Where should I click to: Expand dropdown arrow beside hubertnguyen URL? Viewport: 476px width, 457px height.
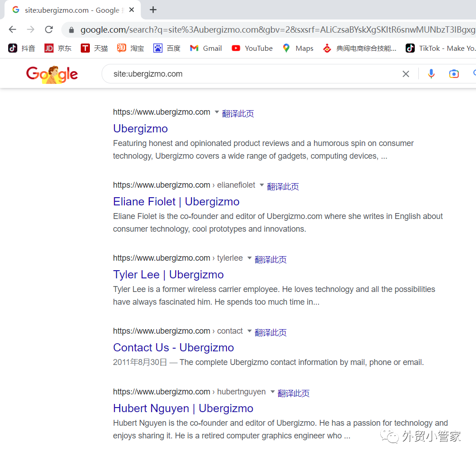point(273,392)
